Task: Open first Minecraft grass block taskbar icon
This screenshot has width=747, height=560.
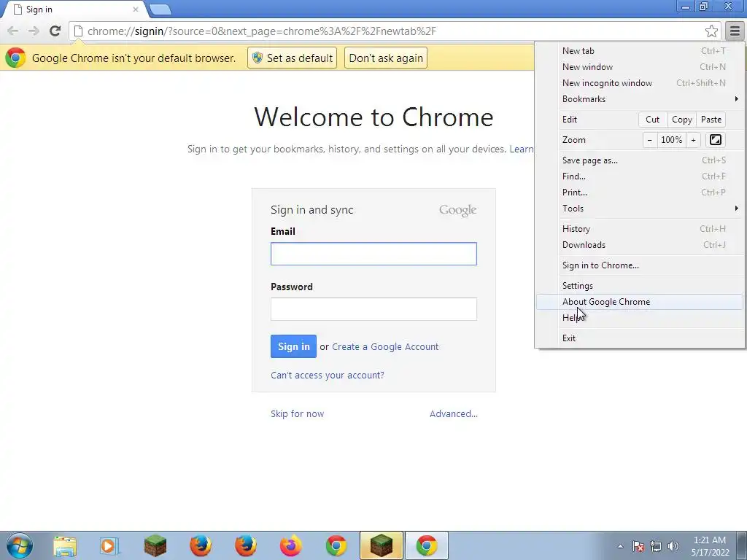Action: coord(155,546)
